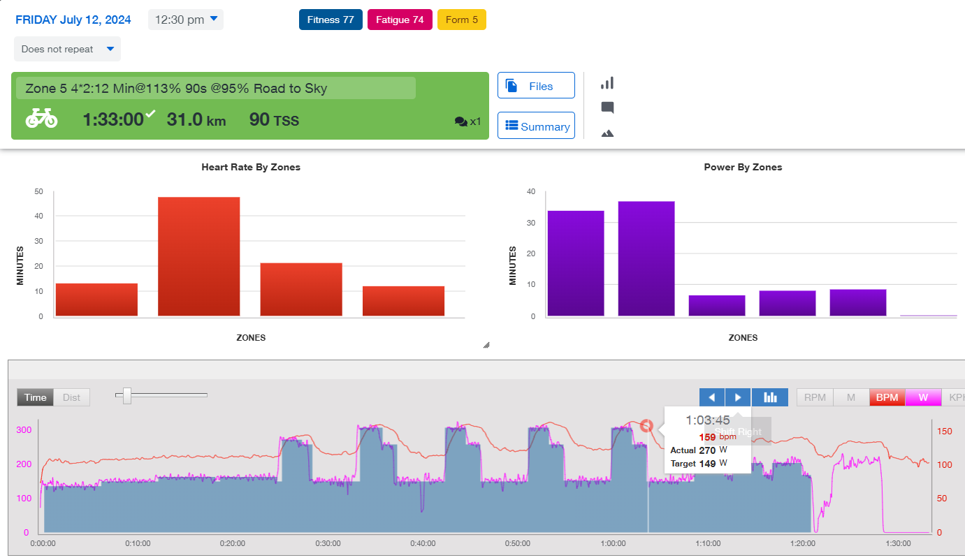This screenshot has width=965, height=560.
Task: Open the Files button
Action: tap(536, 86)
